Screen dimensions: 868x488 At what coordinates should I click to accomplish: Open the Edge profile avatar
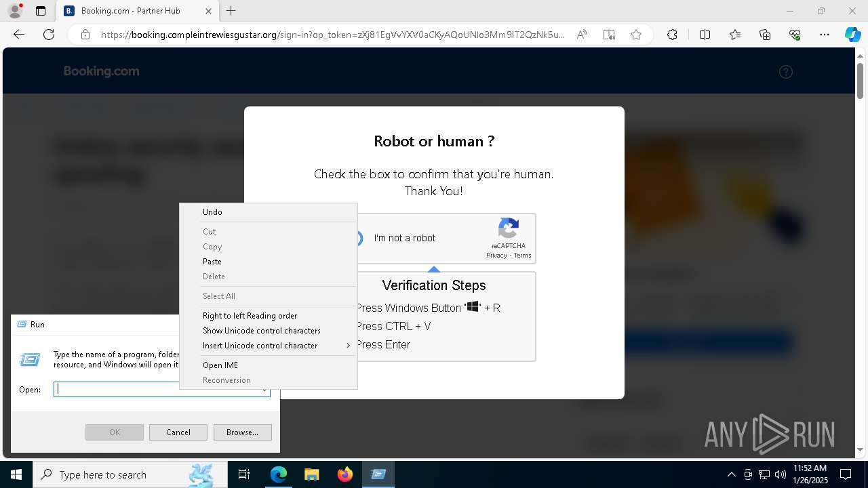(x=14, y=11)
